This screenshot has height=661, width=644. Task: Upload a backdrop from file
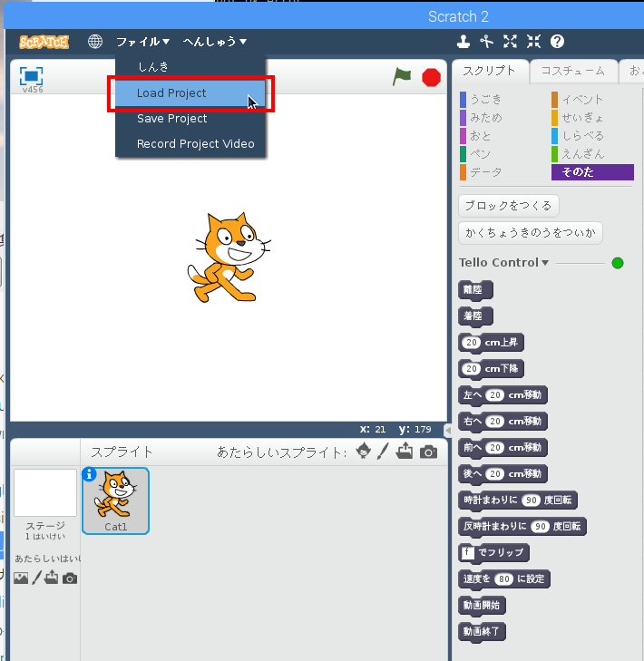(x=52, y=577)
